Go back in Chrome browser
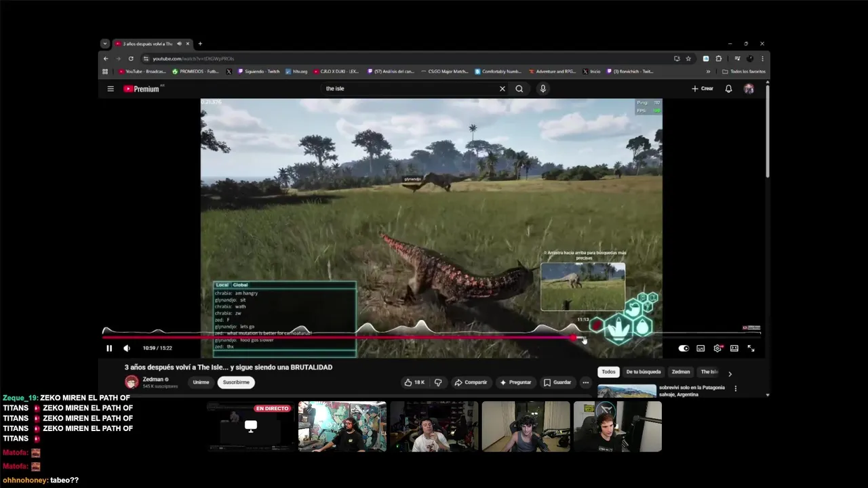 [x=106, y=59]
